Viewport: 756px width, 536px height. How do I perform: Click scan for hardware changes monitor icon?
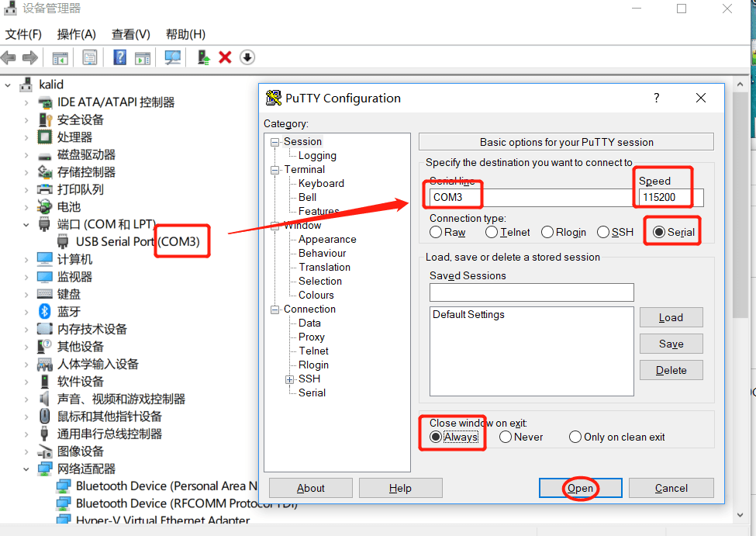[172, 58]
